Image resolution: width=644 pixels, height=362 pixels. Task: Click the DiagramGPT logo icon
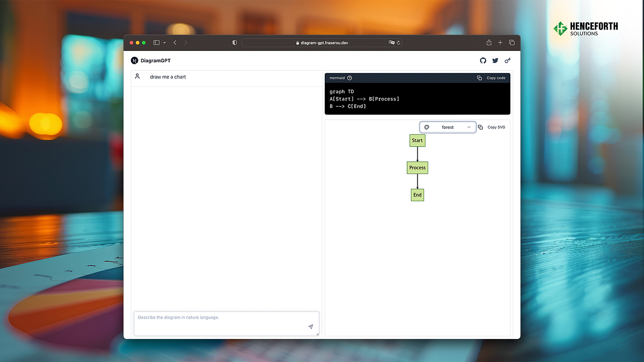(134, 61)
